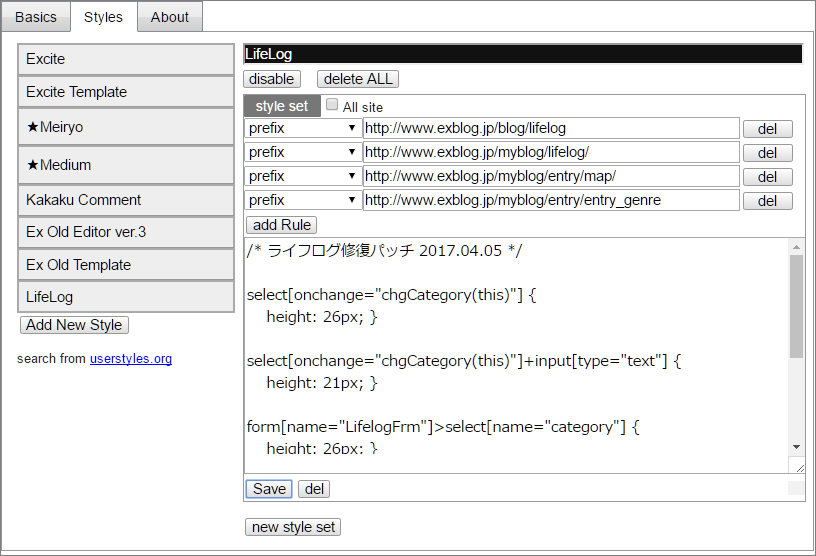Select the Styles tab
This screenshot has height=556, width=816.
click(x=103, y=17)
